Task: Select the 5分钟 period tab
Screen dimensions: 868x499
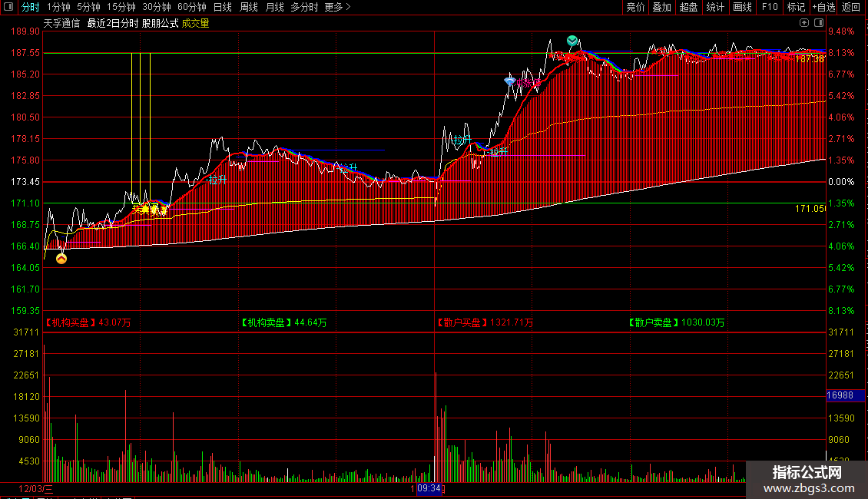Action: pyautogui.click(x=88, y=7)
